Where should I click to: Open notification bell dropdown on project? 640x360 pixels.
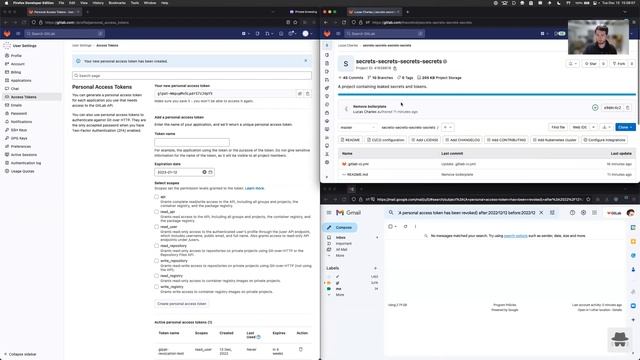click(x=573, y=64)
